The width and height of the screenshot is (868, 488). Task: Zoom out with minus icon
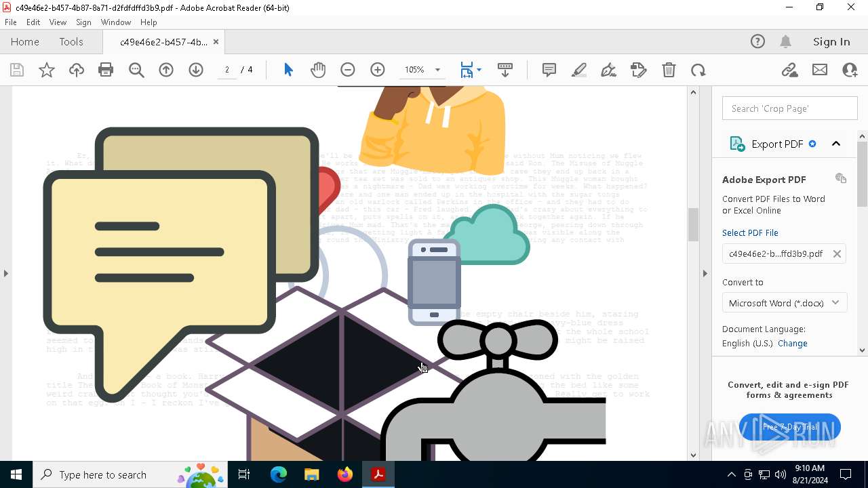348,70
